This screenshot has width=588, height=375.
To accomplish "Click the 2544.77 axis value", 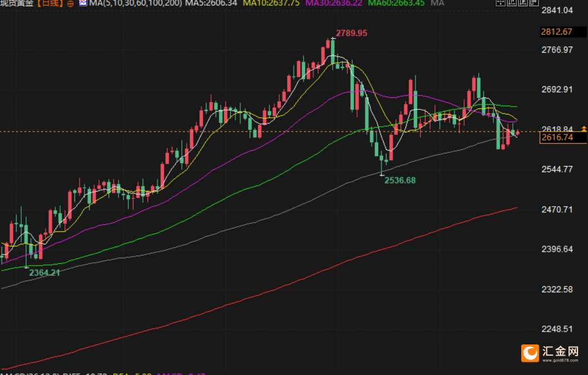I will (x=557, y=169).
